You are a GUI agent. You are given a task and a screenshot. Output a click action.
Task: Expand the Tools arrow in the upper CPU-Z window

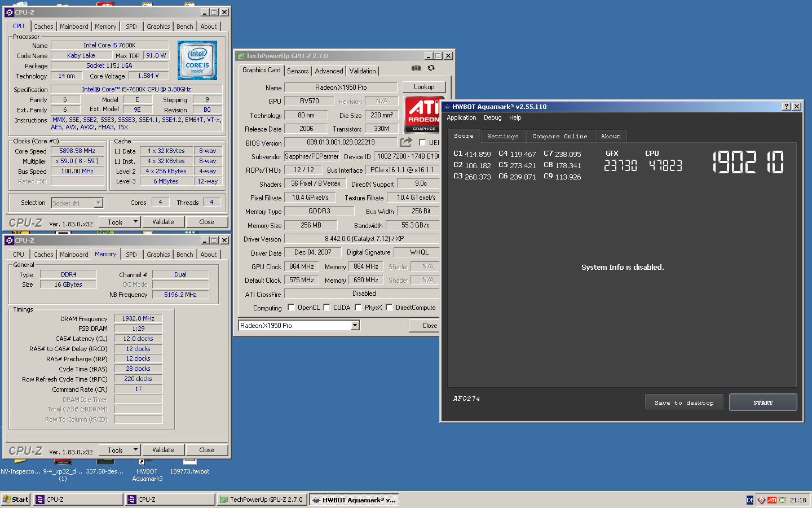click(x=135, y=222)
